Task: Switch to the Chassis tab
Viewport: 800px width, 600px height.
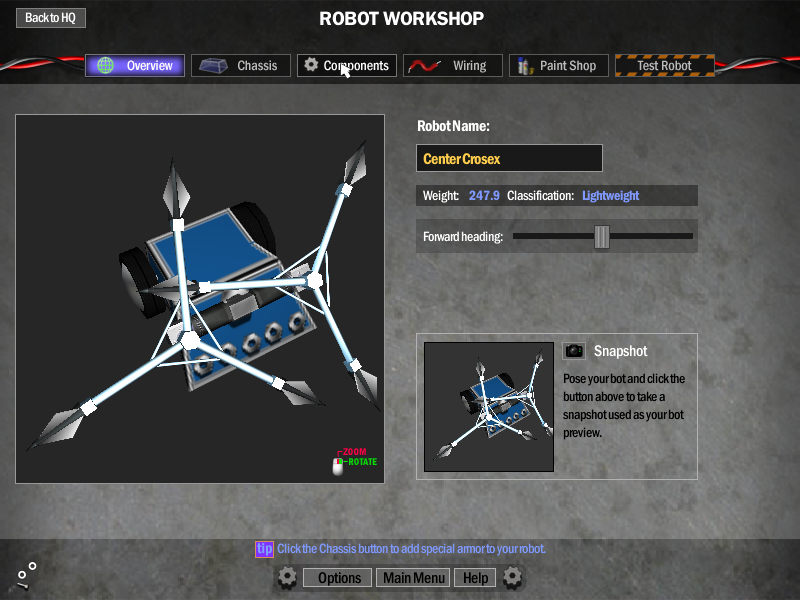Action: tap(241, 65)
